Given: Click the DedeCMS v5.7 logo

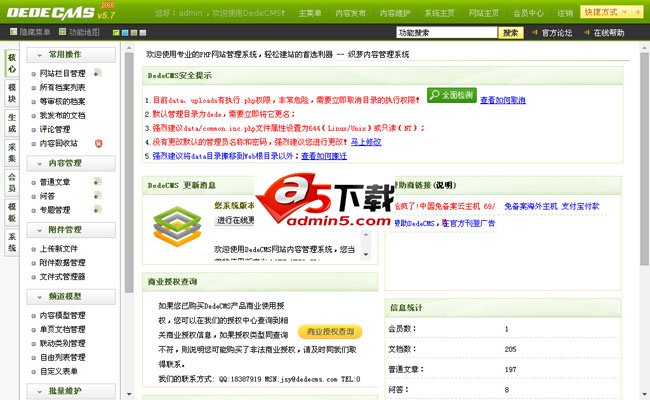Looking at the screenshot, I should point(61,12).
